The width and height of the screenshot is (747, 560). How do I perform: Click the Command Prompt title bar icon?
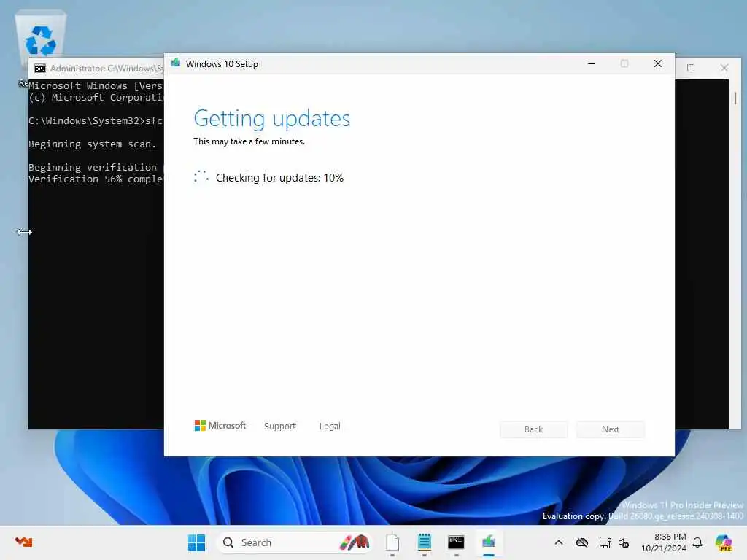point(40,69)
